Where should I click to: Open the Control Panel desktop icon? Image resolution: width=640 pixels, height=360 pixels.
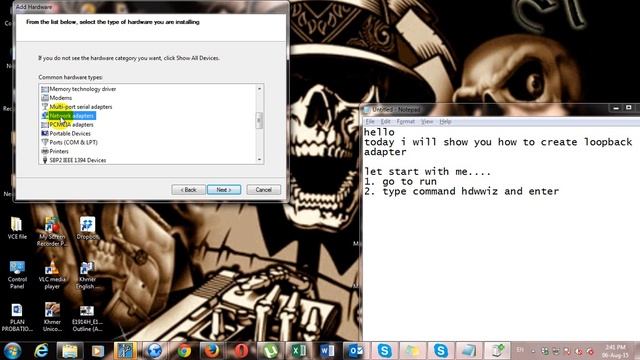click(x=17, y=275)
